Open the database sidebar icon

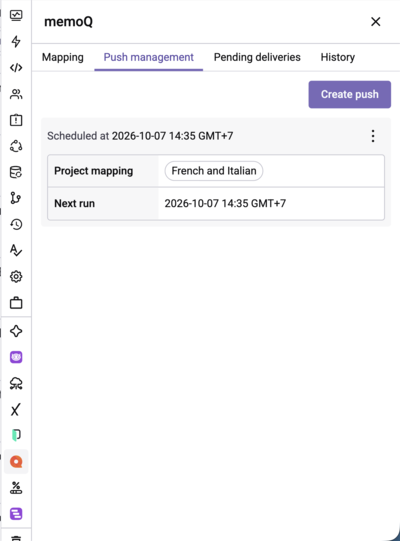tap(16, 172)
